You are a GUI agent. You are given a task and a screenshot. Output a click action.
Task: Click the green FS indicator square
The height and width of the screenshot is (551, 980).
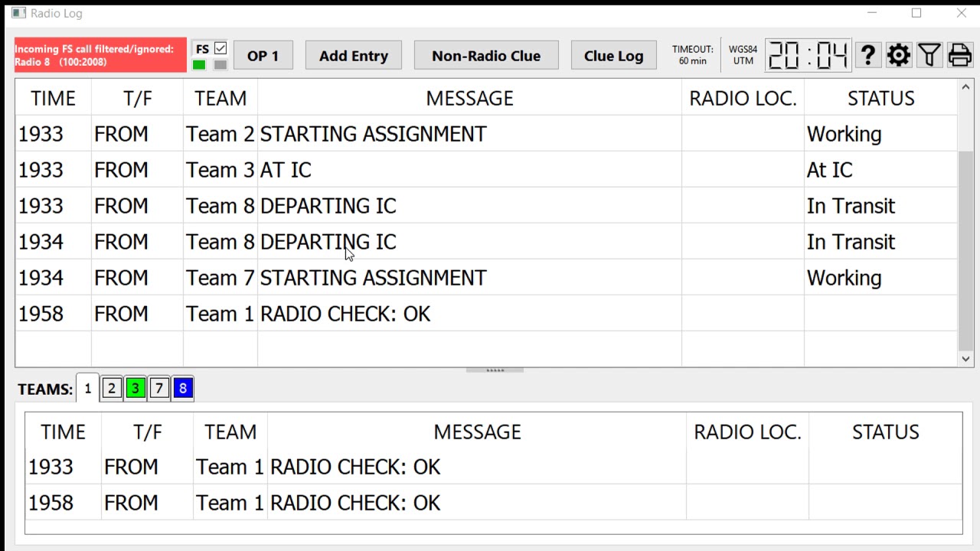[199, 65]
